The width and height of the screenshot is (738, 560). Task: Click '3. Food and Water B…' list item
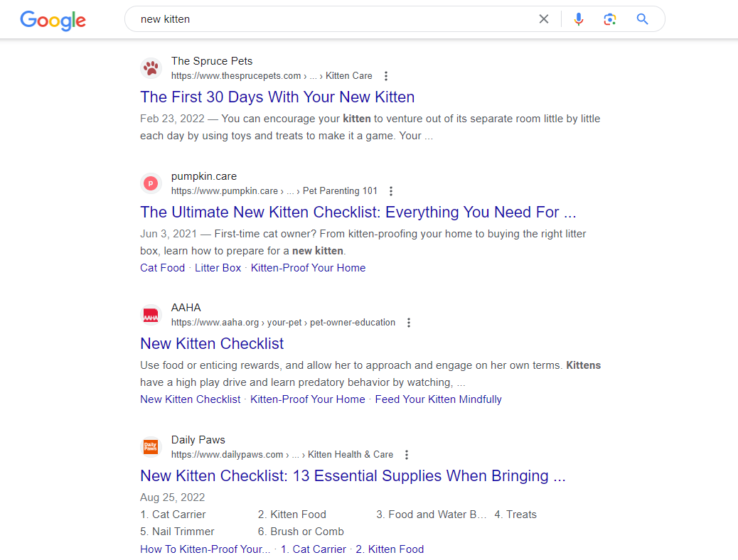click(x=431, y=515)
